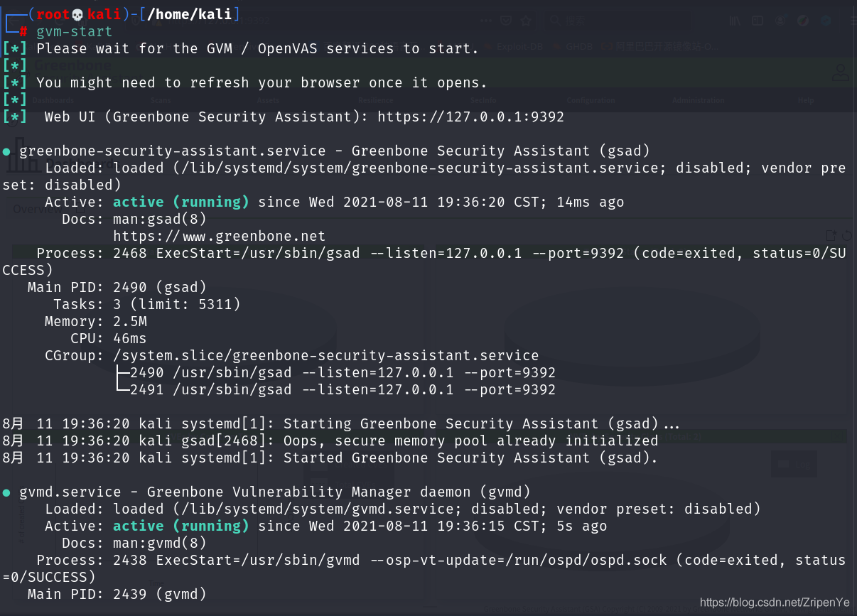Click the gsad 'active (running)' status since 19:36:20

click(x=181, y=202)
